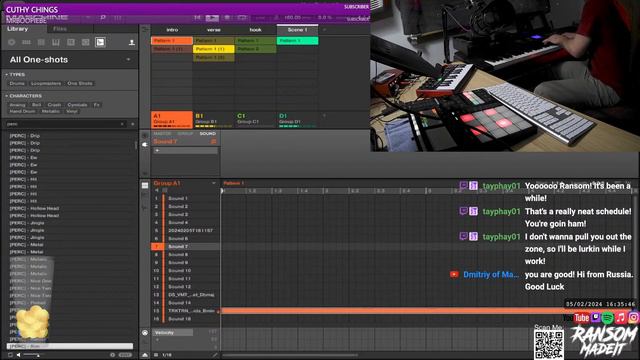This screenshot has height=360, width=640.
Task: Click the Record transport button
Action: [227, 18]
